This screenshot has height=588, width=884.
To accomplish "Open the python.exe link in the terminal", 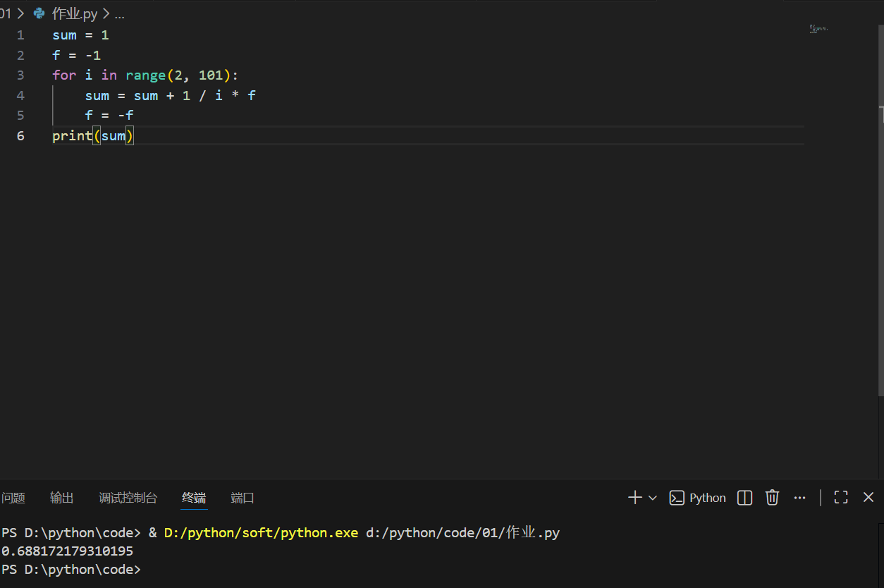I will 261,532.
